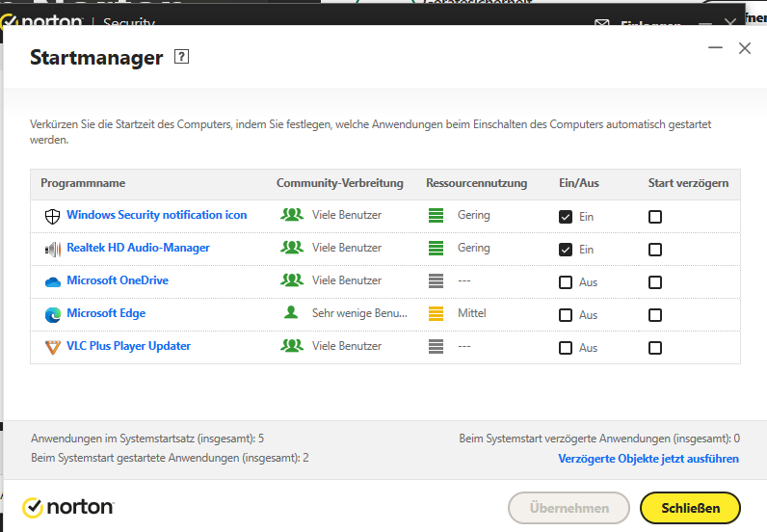Screen dimensions: 767x532
Task: Click the Übernehmen button
Action: [x=569, y=508]
